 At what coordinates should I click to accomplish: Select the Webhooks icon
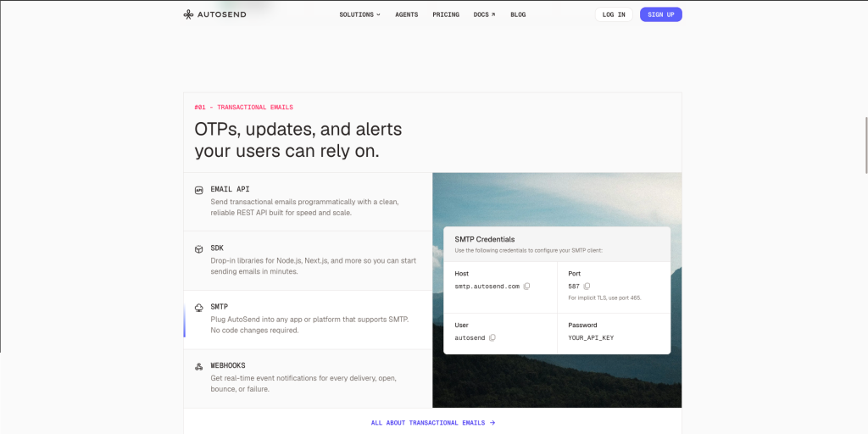(198, 366)
